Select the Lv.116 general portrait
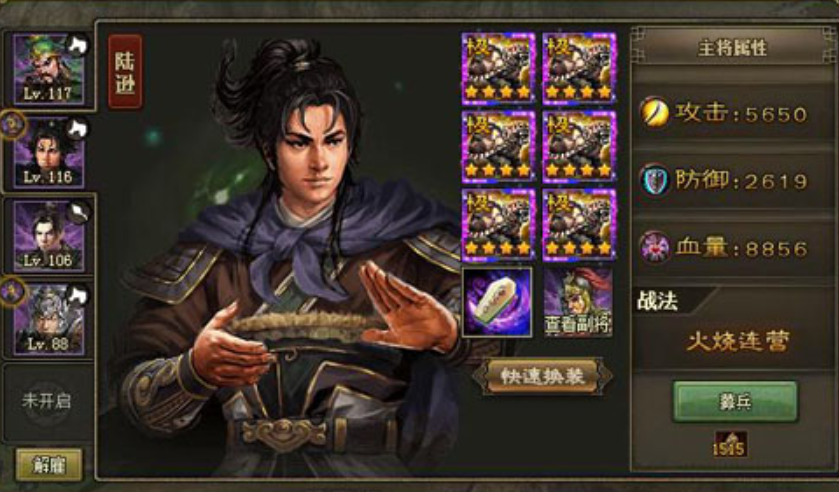Image resolution: width=839 pixels, height=492 pixels. pyautogui.click(x=49, y=153)
